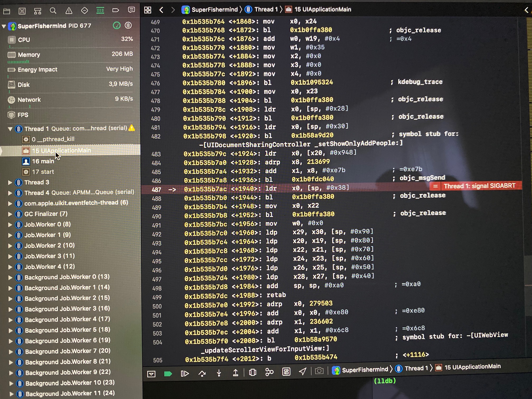532x399 pixels.
Task: Select stack frame 15 UIApplicationMain
Action: pos(70,150)
